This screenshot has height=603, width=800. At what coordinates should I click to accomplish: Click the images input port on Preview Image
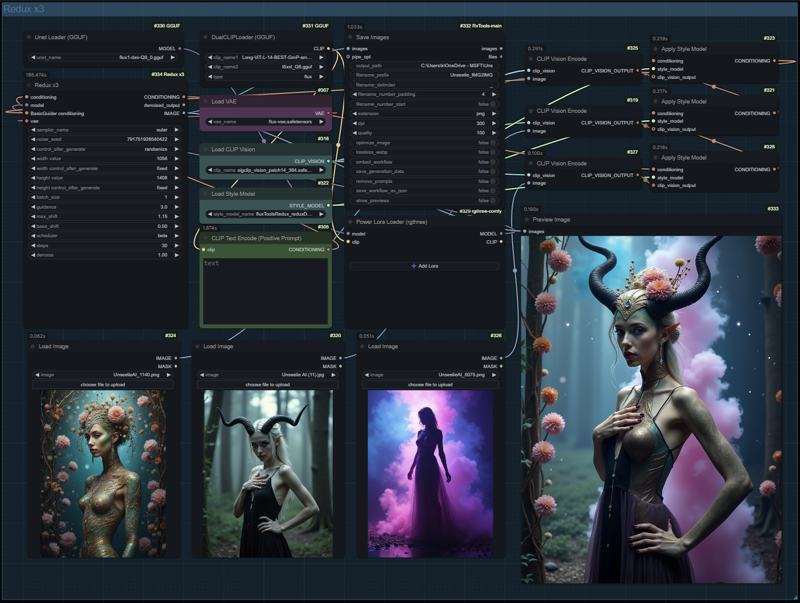(525, 232)
